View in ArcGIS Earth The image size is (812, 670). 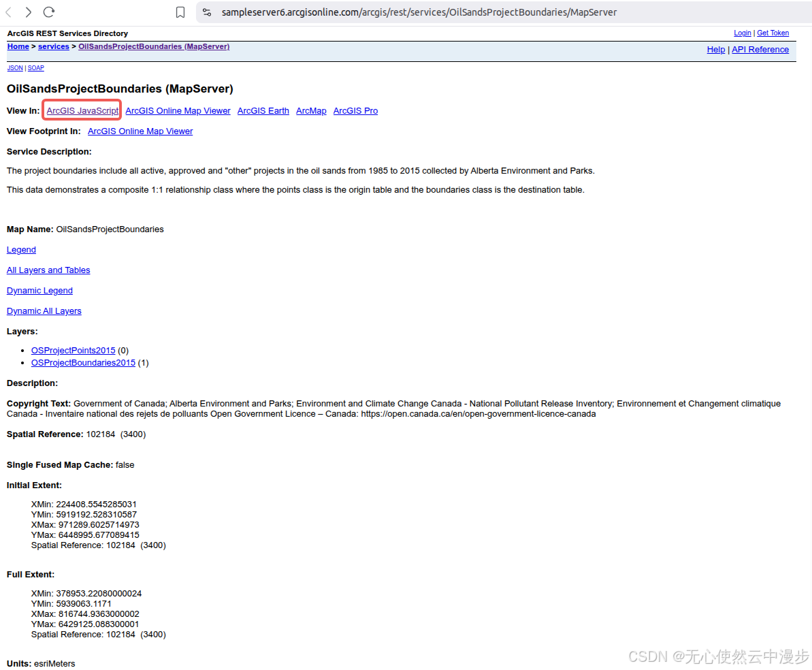coord(263,111)
